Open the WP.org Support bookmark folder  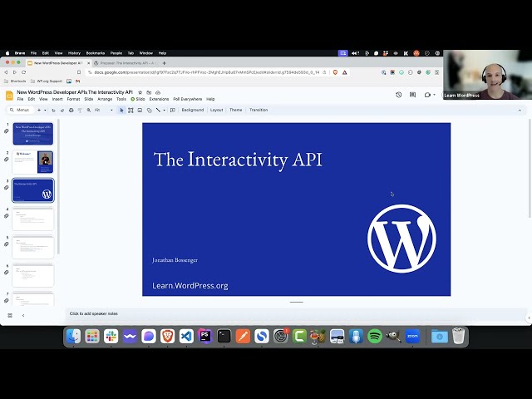(x=47, y=81)
